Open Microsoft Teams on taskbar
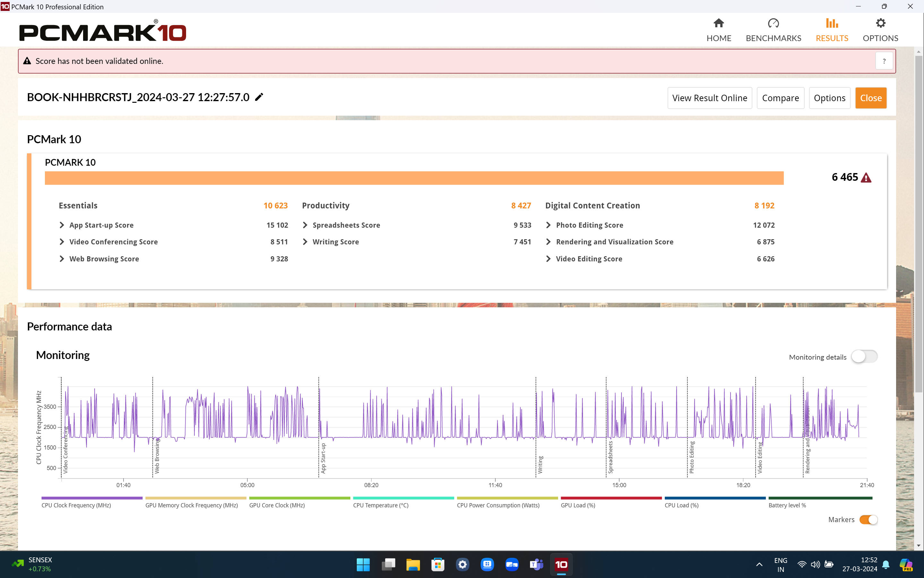Screen dimensions: 924x578 point(536,564)
